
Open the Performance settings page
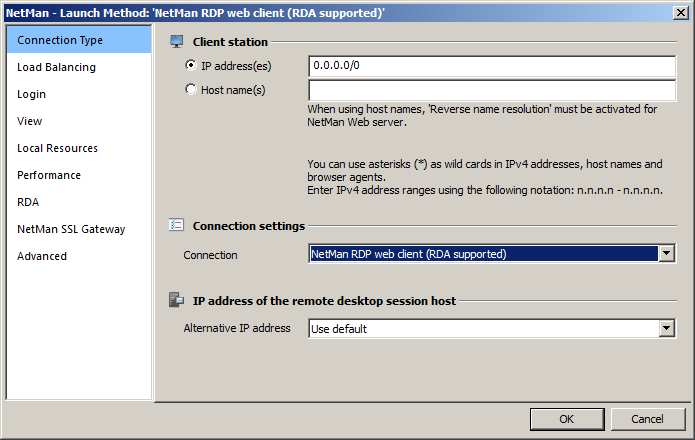[49, 175]
